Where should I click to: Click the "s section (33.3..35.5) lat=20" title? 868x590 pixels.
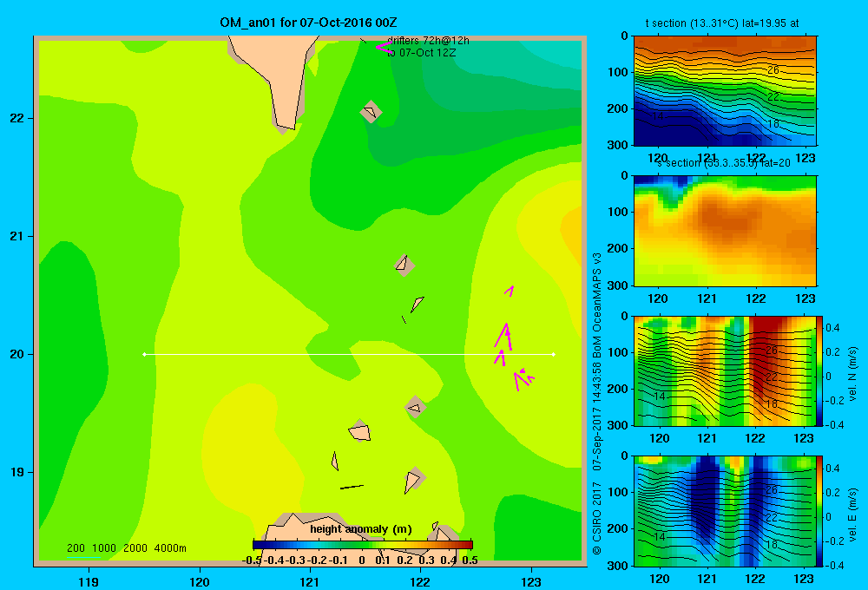tap(723, 163)
